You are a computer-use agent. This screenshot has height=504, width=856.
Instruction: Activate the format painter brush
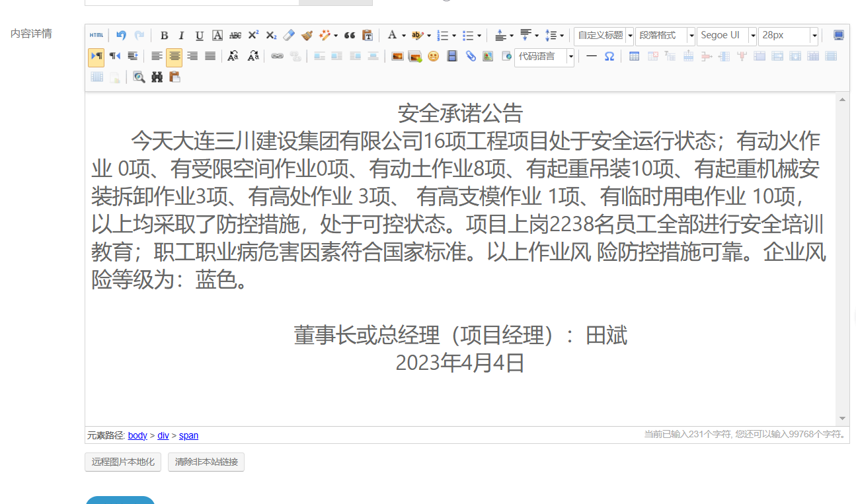(x=307, y=35)
